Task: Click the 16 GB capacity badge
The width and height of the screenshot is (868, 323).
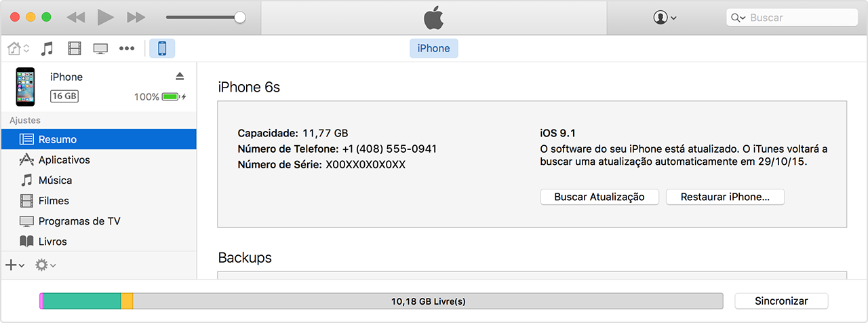Action: [x=64, y=96]
